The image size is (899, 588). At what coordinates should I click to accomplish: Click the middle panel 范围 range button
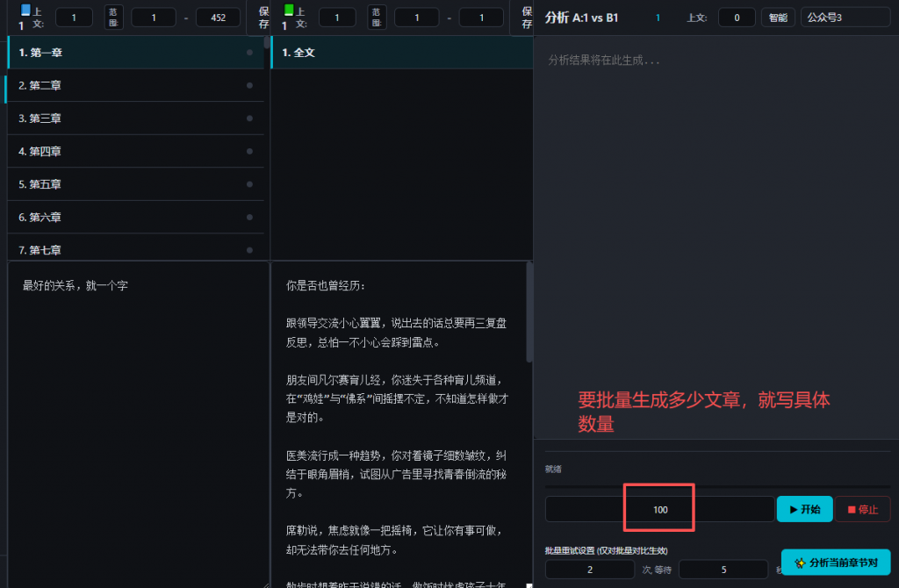click(x=377, y=18)
